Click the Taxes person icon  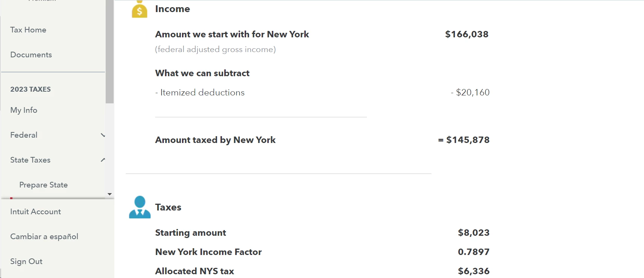point(140,207)
